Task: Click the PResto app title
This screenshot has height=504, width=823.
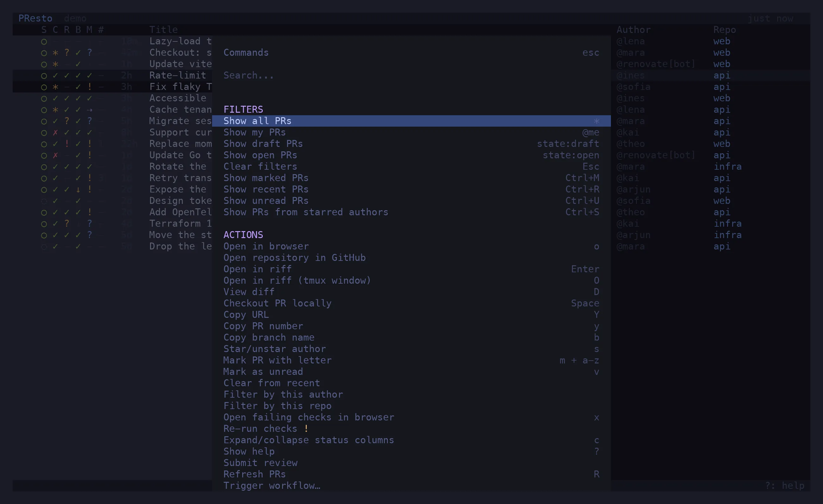Action: [x=35, y=18]
